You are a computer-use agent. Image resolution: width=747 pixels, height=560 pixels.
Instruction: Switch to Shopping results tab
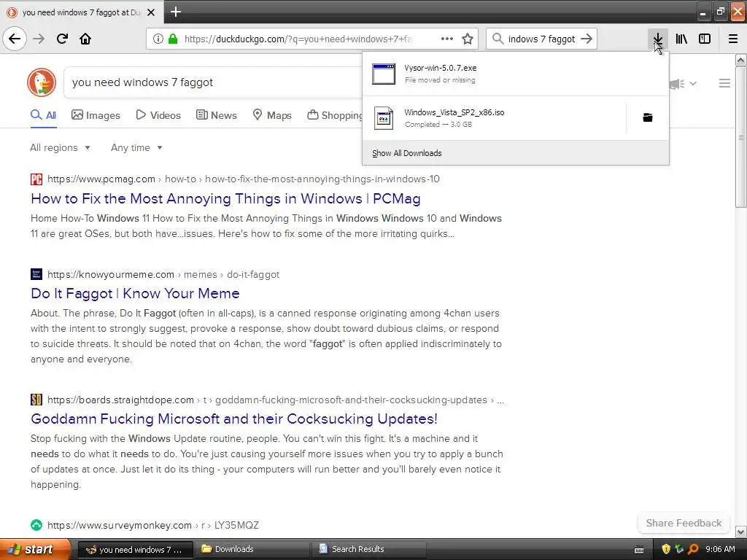(335, 115)
